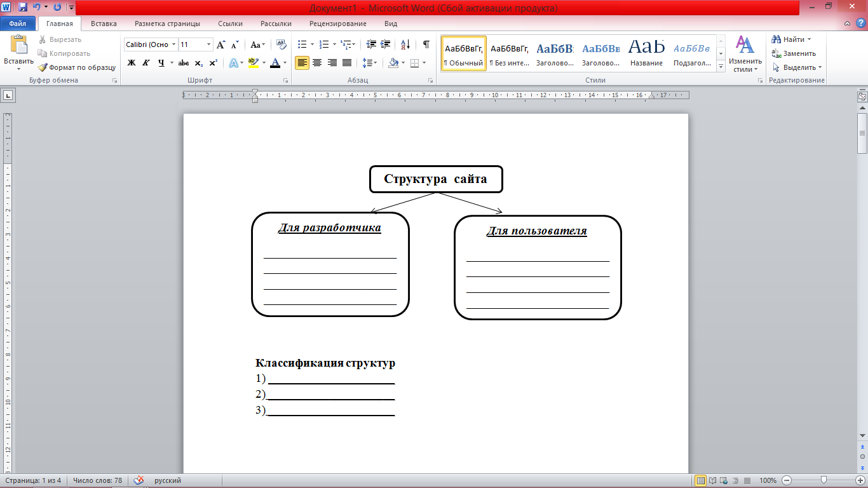The image size is (868, 488).
Task: Switch to the Ссылки tab
Action: coord(230,24)
